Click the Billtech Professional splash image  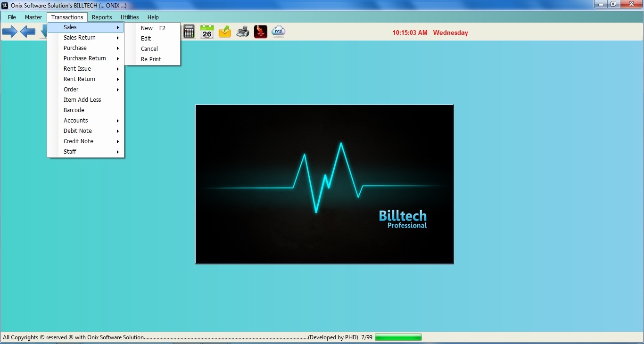[324, 184]
